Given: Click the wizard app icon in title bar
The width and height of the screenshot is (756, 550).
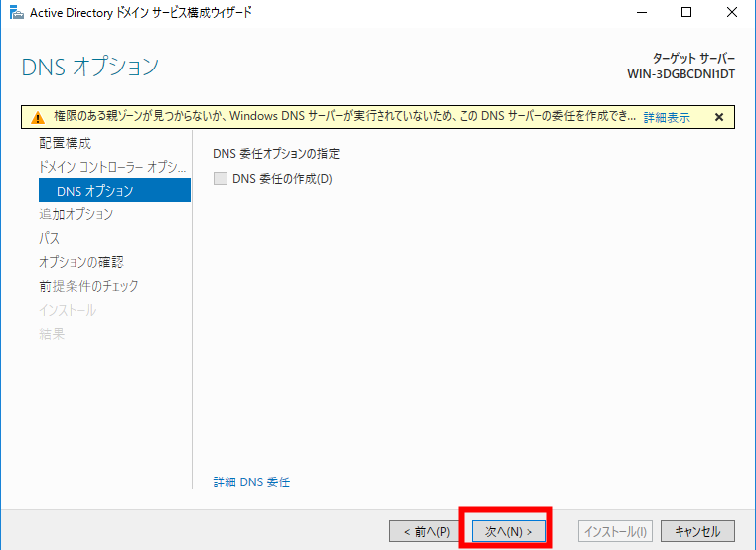Looking at the screenshot, I should [17, 13].
